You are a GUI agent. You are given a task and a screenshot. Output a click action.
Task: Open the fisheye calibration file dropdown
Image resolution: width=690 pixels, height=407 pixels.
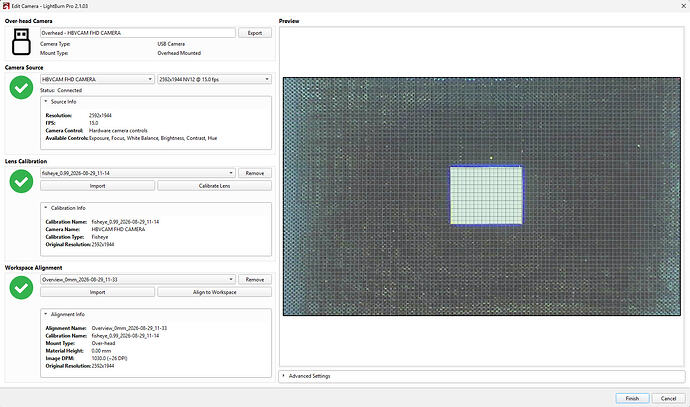click(x=138, y=173)
